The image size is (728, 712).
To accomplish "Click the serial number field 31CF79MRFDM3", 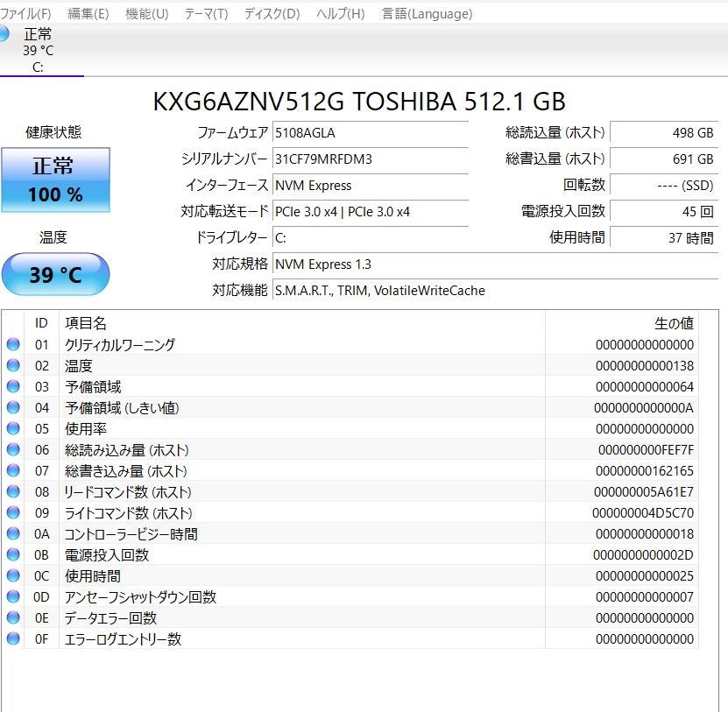I will coord(370,159).
